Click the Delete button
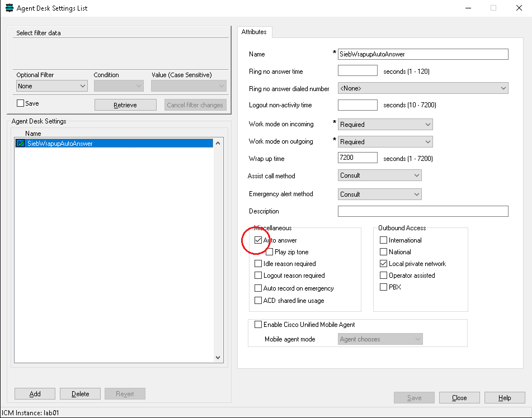 coord(81,394)
